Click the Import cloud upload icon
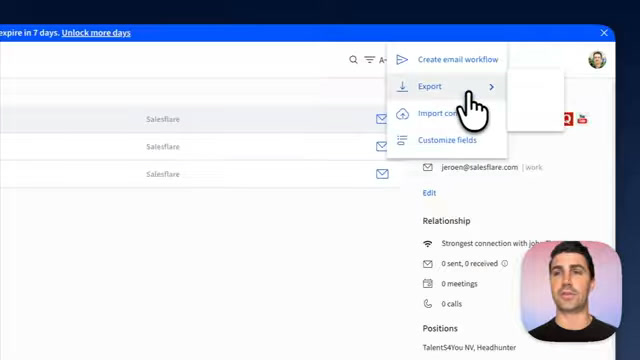The width and height of the screenshot is (640, 360). pos(402,113)
